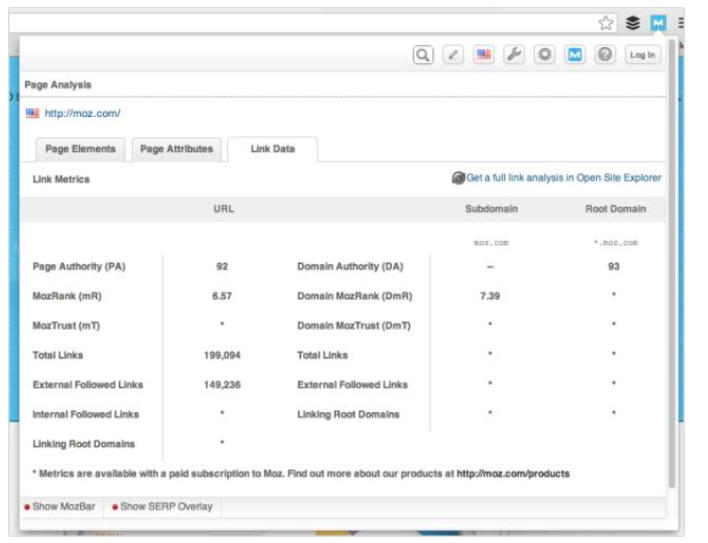Viewport: 708px width, 543px height.
Task: Click the URL column header
Action: 224,209
